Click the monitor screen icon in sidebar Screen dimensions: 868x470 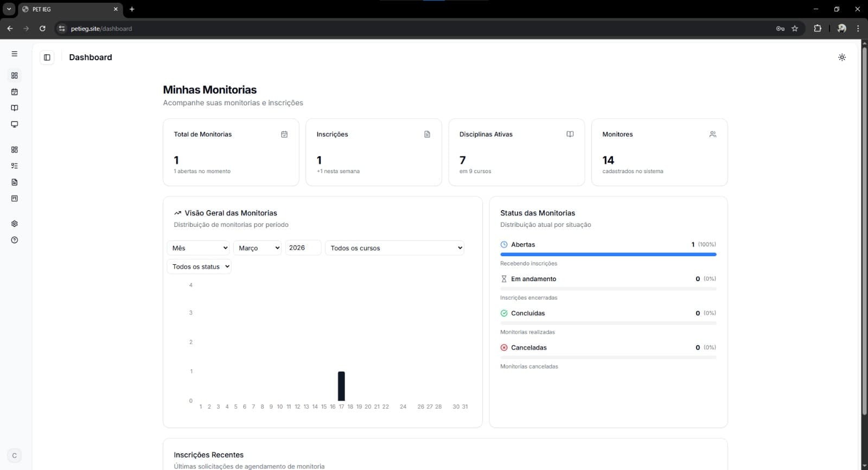(15, 124)
